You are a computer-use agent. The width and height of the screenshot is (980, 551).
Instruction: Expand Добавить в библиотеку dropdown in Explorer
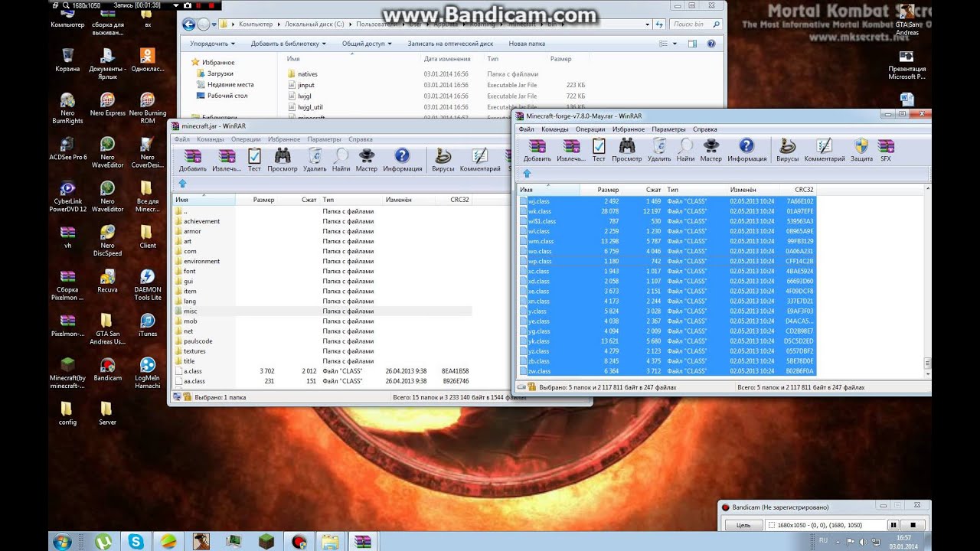pyautogui.click(x=288, y=44)
